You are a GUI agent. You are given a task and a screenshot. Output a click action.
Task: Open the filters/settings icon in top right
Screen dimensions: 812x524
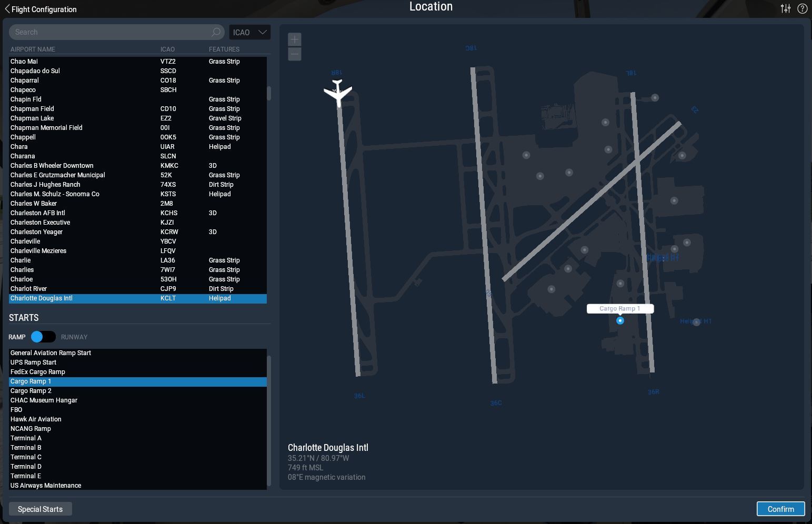pos(786,8)
